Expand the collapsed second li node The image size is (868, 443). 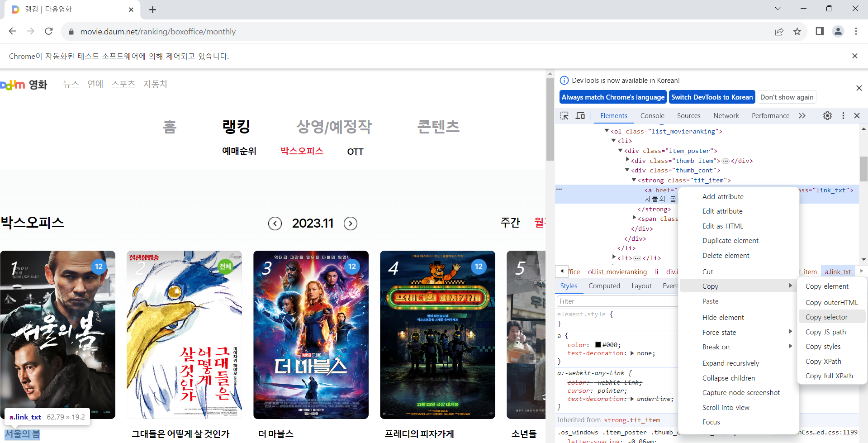tap(614, 257)
